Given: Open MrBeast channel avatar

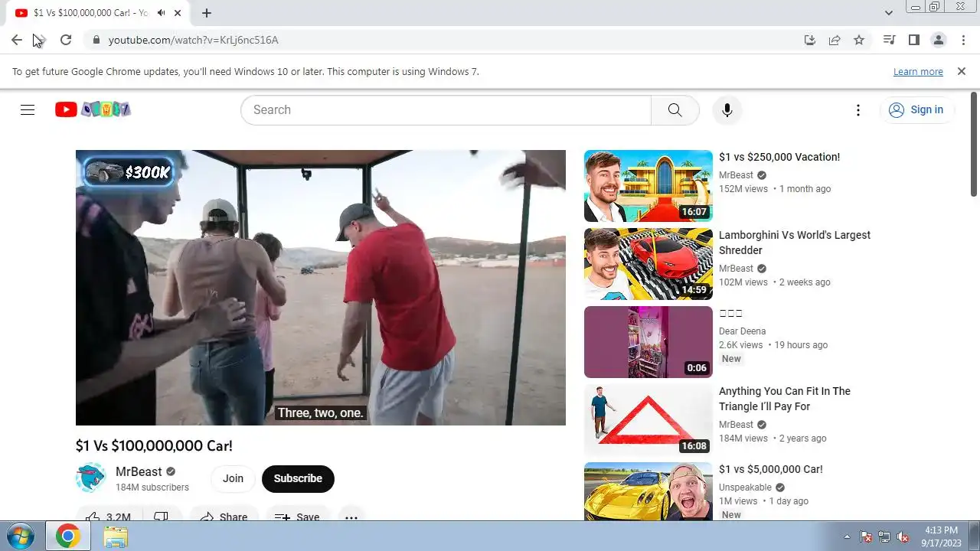Looking at the screenshot, I should tap(90, 478).
